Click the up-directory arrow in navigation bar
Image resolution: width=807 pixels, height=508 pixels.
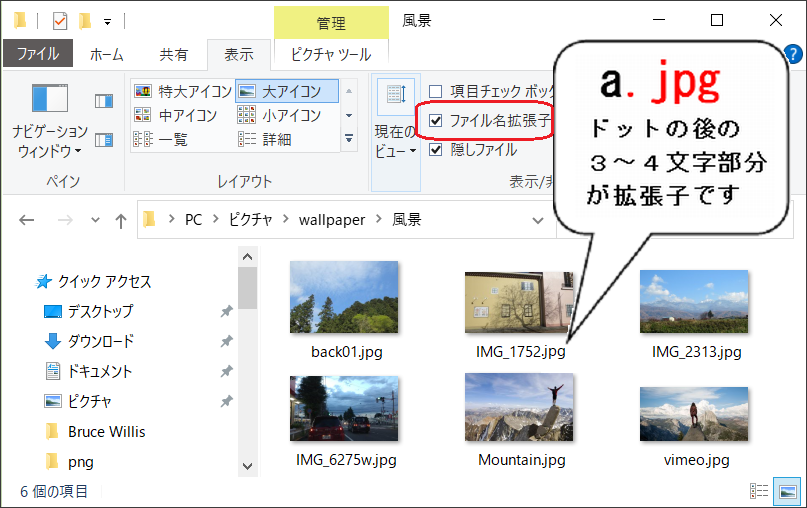tap(121, 220)
